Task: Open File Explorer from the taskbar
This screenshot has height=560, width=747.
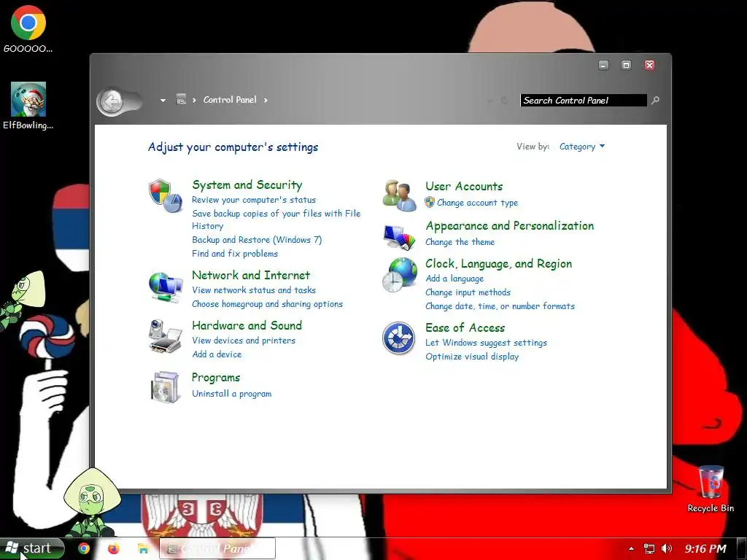Action: 143,548
